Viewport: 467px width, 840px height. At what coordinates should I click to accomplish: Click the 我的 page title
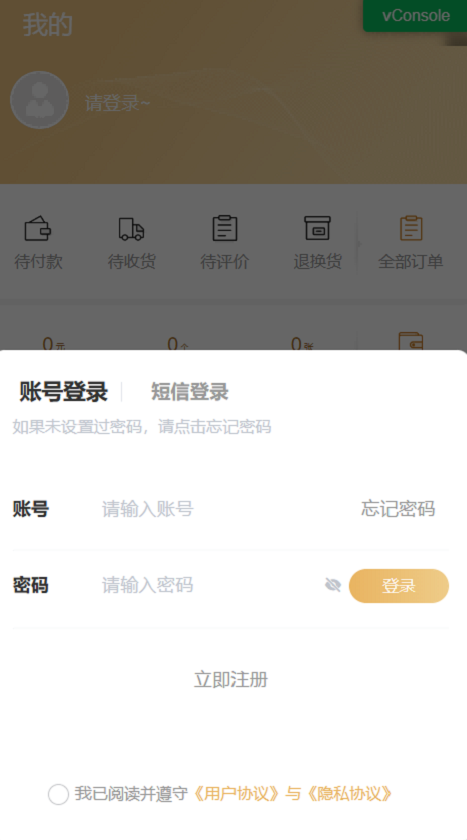pyautogui.click(x=47, y=25)
